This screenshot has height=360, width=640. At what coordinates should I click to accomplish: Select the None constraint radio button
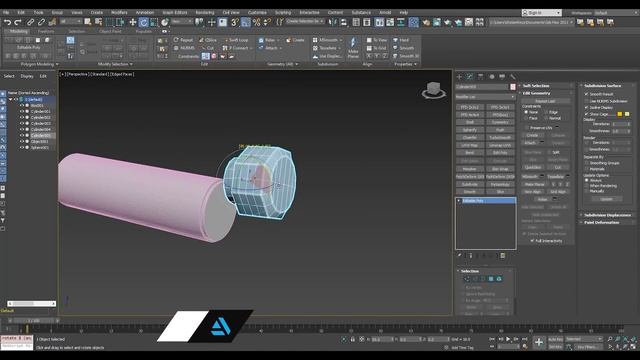[526, 112]
